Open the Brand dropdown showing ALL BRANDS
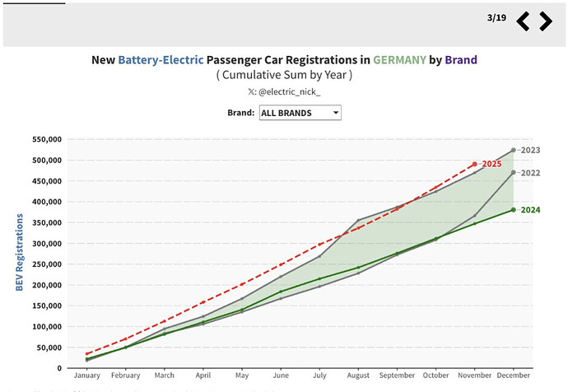This screenshot has width=568, height=392. click(x=299, y=113)
